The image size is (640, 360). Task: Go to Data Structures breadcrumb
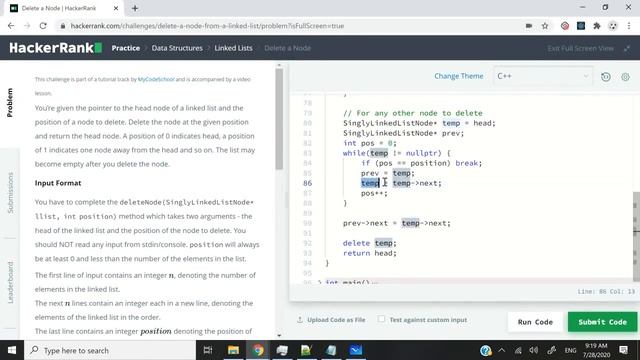click(x=177, y=48)
